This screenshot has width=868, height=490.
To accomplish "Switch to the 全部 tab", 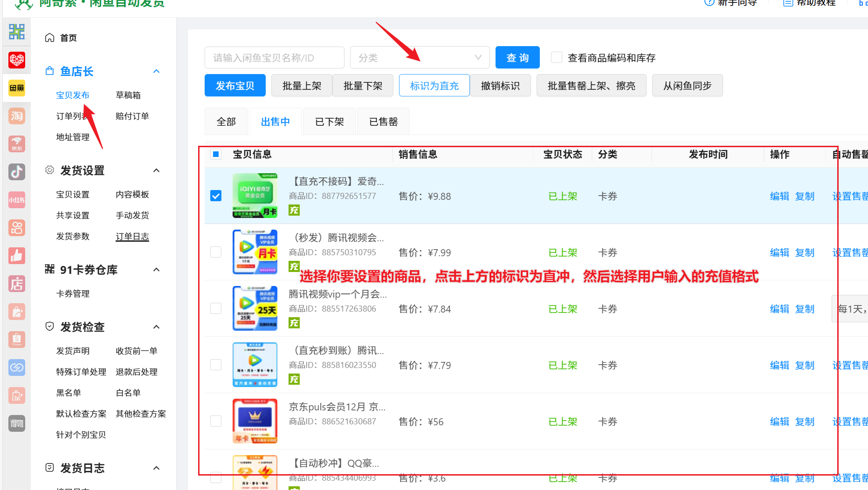I will (226, 122).
